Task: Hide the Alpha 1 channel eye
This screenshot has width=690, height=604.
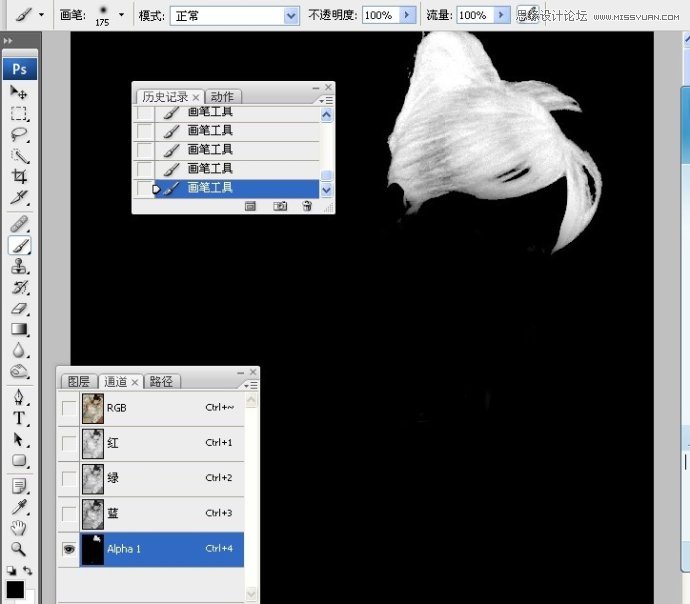Action: pyautogui.click(x=68, y=549)
